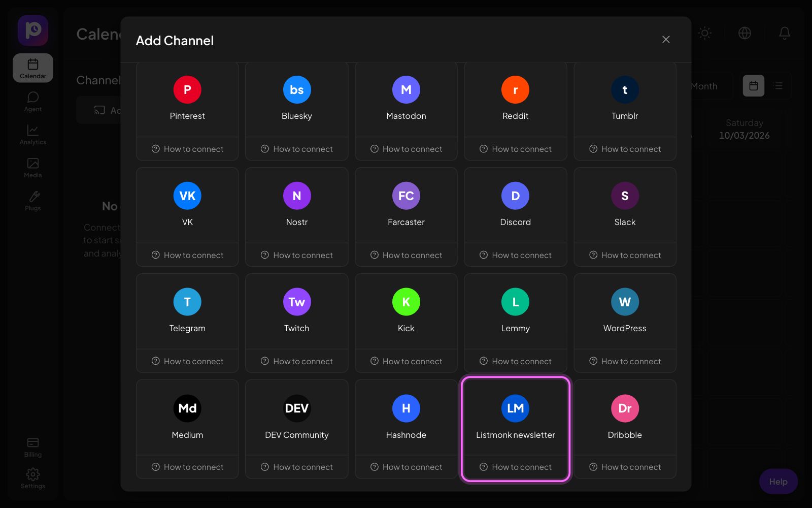This screenshot has height=508, width=812.
Task: Open Plugs in the sidebar
Action: pyautogui.click(x=33, y=201)
